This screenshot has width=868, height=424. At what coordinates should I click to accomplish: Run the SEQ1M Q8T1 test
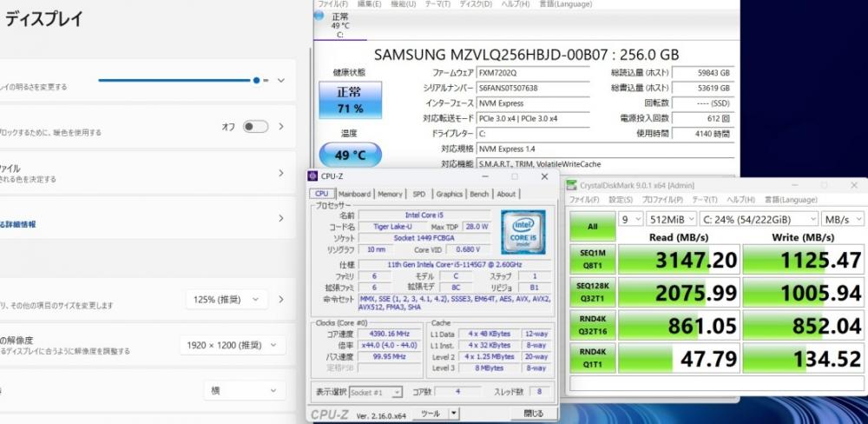point(592,259)
